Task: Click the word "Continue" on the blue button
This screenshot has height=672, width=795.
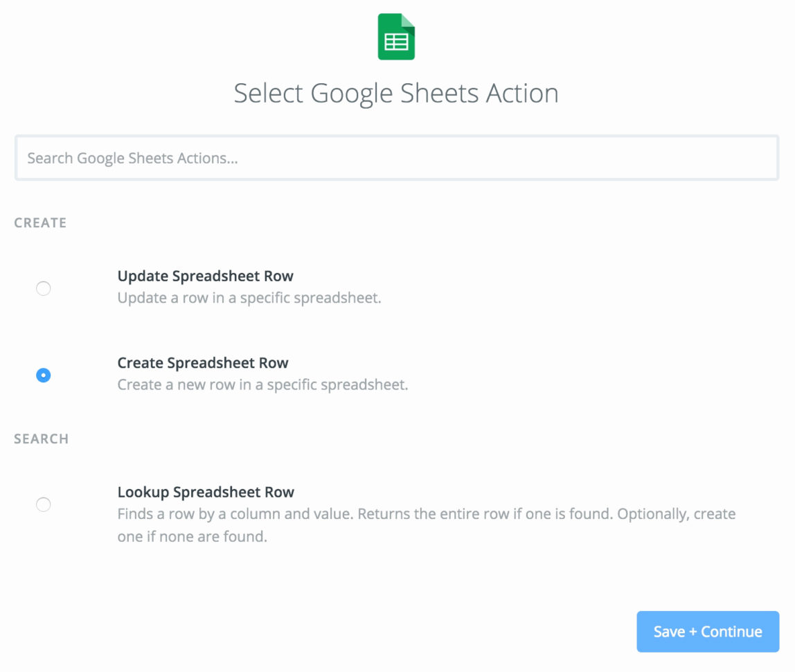Action: (x=731, y=632)
